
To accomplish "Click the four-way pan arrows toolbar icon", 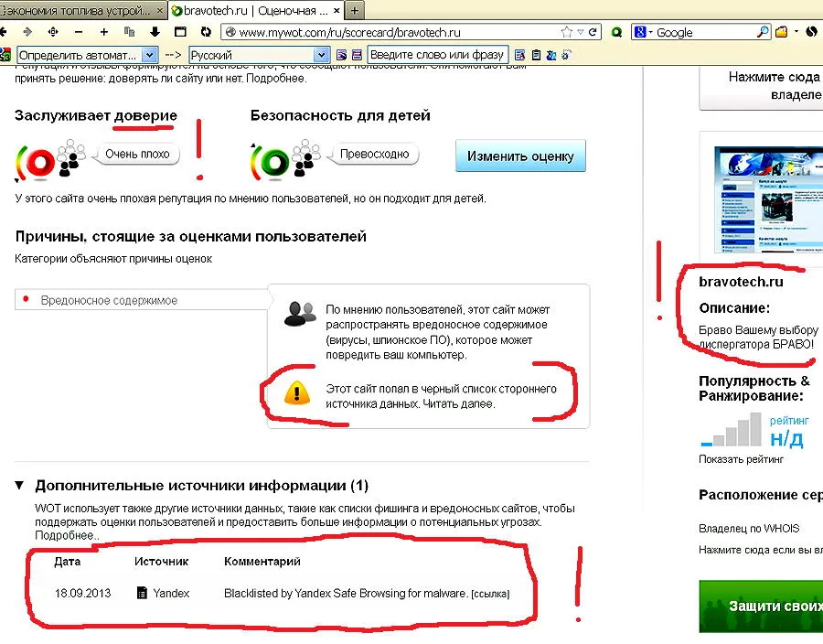I will coord(53,32).
